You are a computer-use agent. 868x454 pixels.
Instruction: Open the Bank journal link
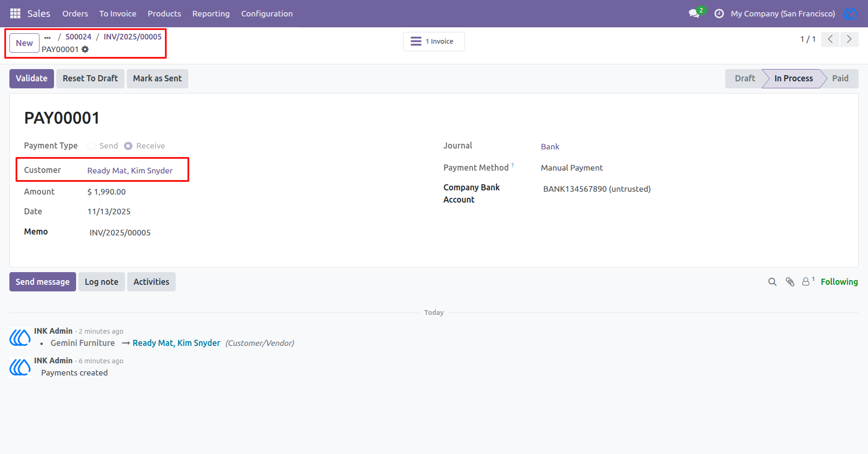point(550,147)
